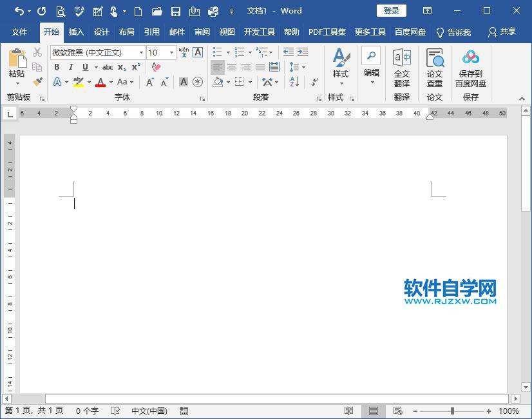532x419 pixels.
Task: Open the font name dropdown
Action: coord(141,52)
